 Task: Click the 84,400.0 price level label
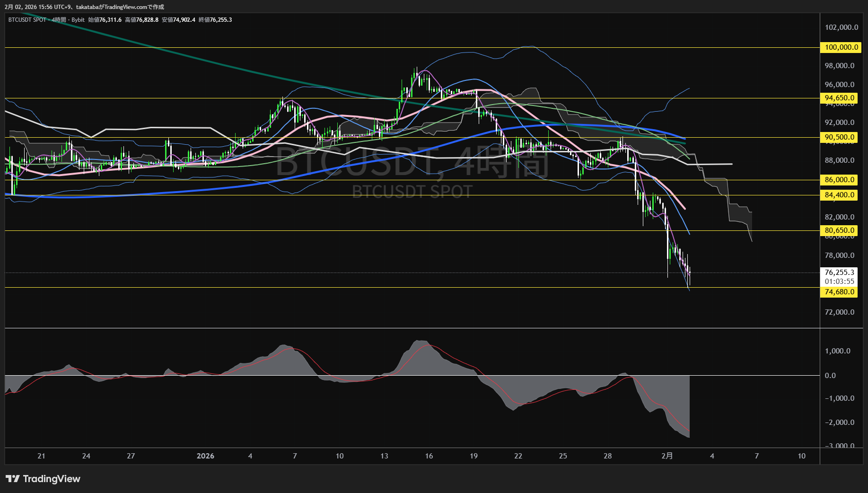tap(838, 195)
